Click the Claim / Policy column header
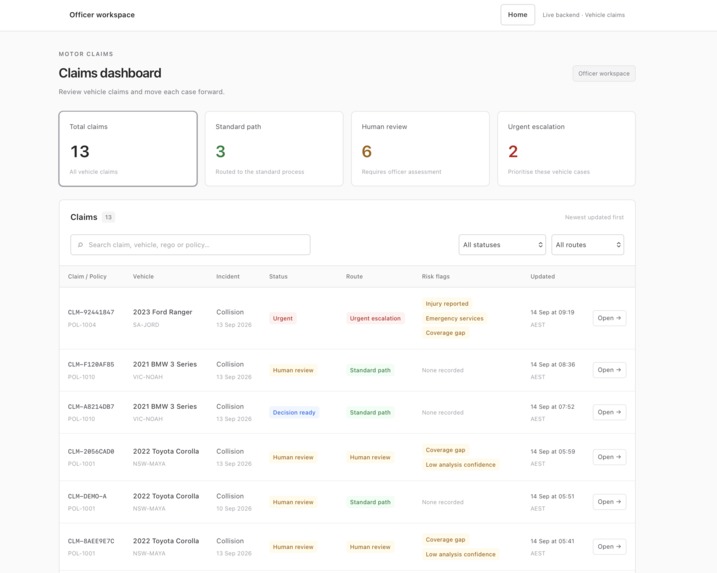The height and width of the screenshot is (573, 717). (x=87, y=276)
